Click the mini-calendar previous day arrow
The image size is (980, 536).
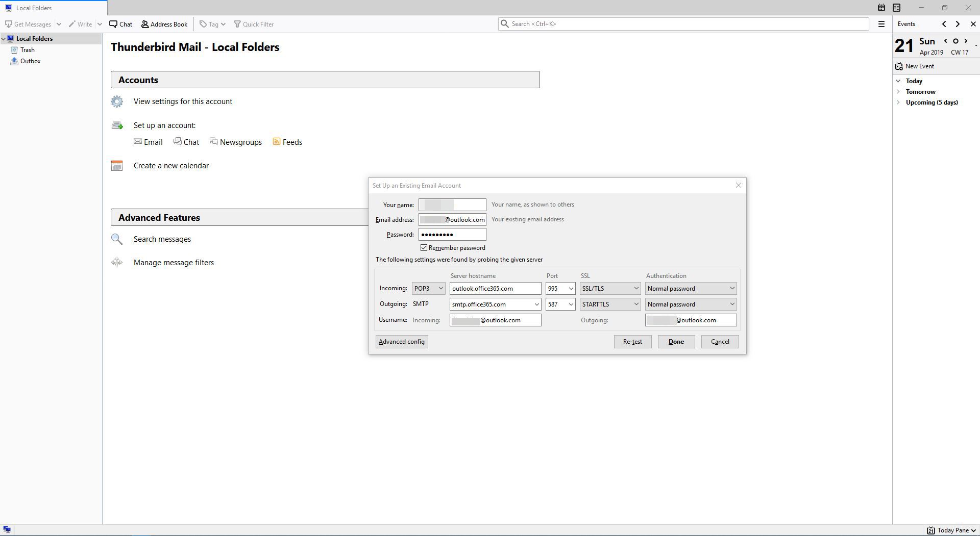pos(945,41)
